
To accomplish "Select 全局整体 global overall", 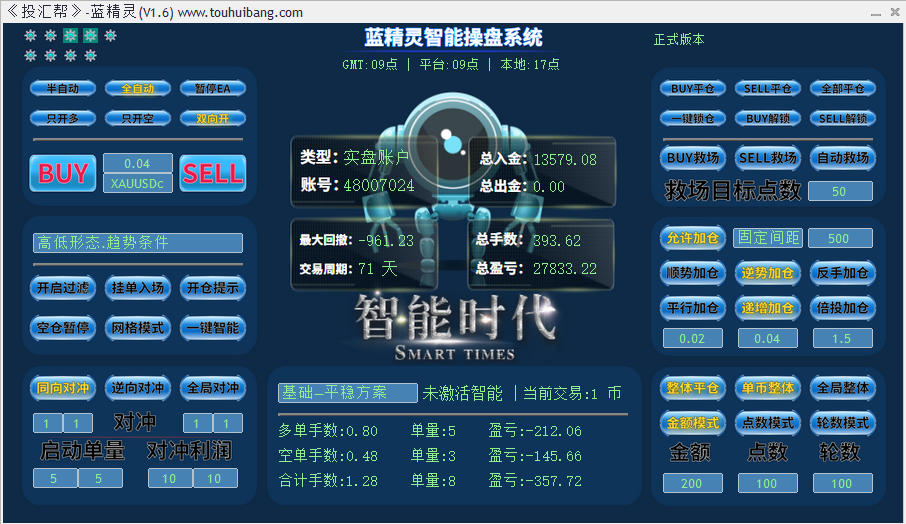I will [842, 388].
